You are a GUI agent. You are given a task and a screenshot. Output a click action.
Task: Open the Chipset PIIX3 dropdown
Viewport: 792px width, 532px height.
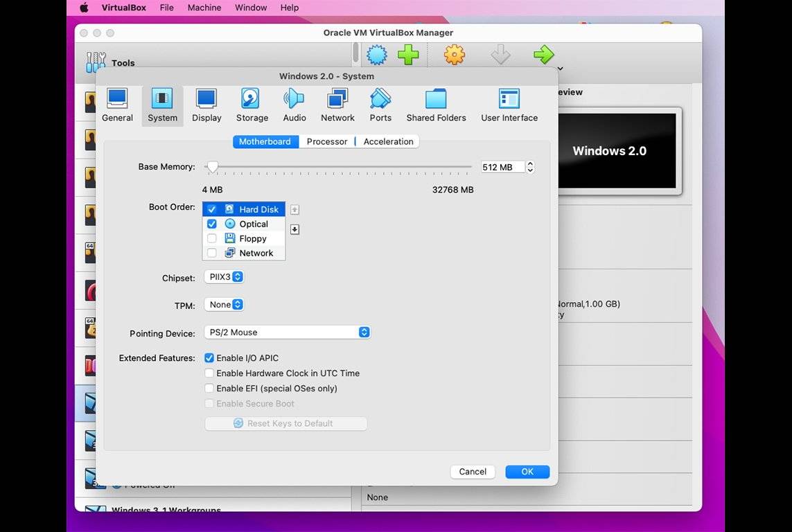point(225,277)
